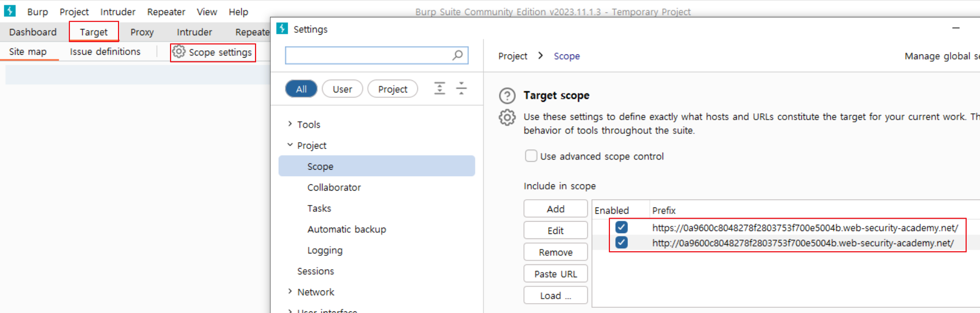Viewport: 980px width, 313px height.
Task: Open the Target scope help question icon
Action: [507, 96]
